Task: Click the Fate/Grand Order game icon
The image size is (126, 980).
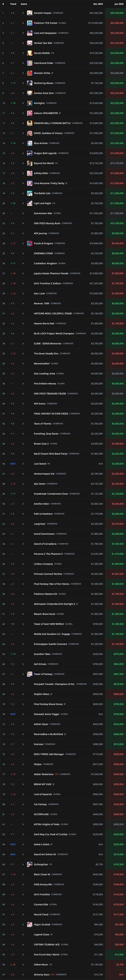Action: [30, 63]
